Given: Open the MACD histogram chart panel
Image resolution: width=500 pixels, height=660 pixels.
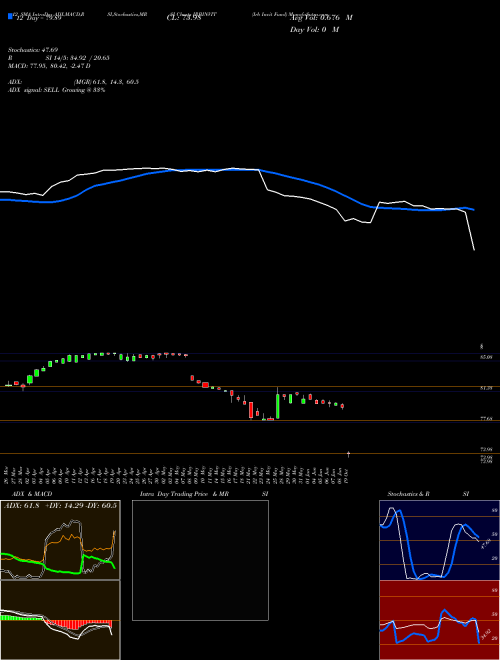Looking at the screenshot, I should pyautogui.click(x=60, y=620).
